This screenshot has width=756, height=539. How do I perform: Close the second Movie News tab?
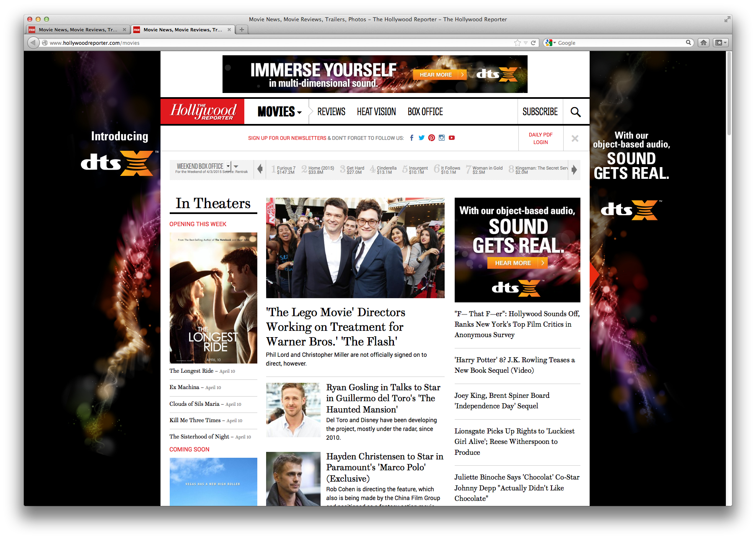229,30
